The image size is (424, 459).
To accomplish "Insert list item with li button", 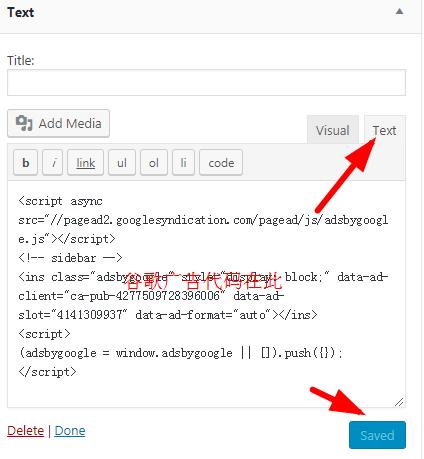I will tap(183, 163).
